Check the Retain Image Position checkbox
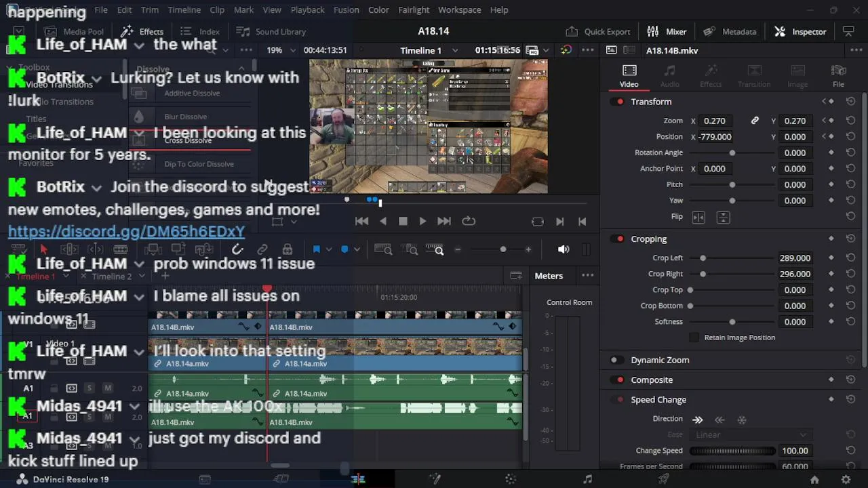 pyautogui.click(x=694, y=338)
